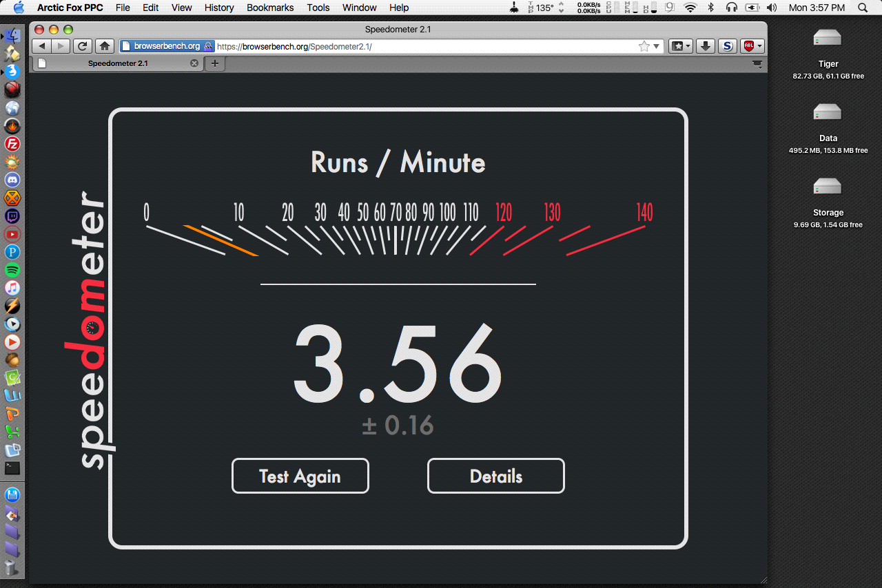Open the ABL ad-blocker dropdown
This screenshot has height=588, width=882.
(x=752, y=46)
